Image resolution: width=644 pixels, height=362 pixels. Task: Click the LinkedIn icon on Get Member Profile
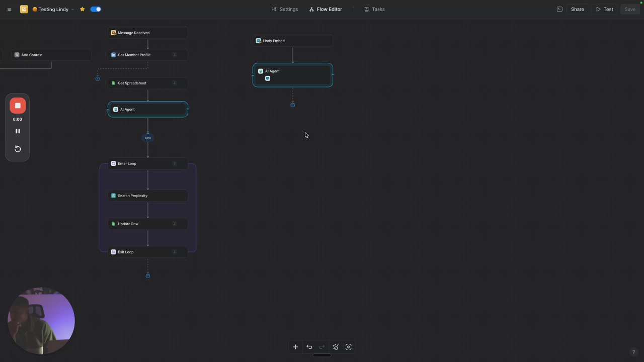[x=113, y=55]
